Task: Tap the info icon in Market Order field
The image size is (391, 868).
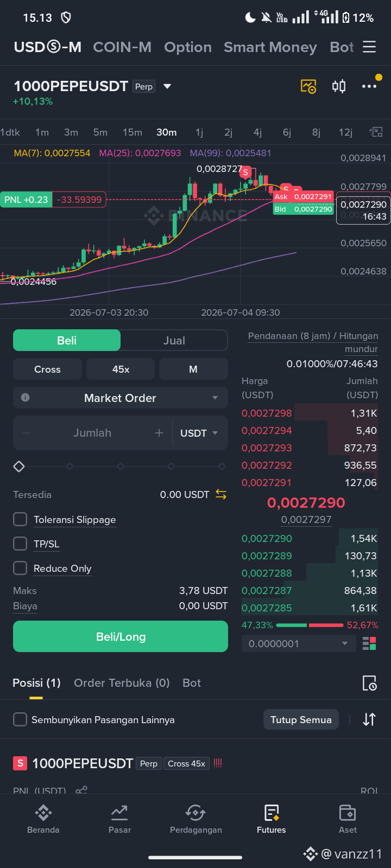Action: pos(25,398)
